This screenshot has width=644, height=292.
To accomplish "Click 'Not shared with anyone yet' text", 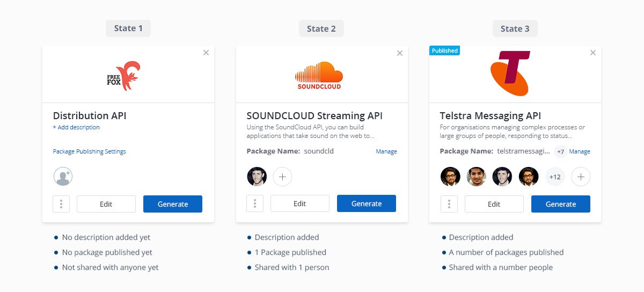I will pos(111,267).
